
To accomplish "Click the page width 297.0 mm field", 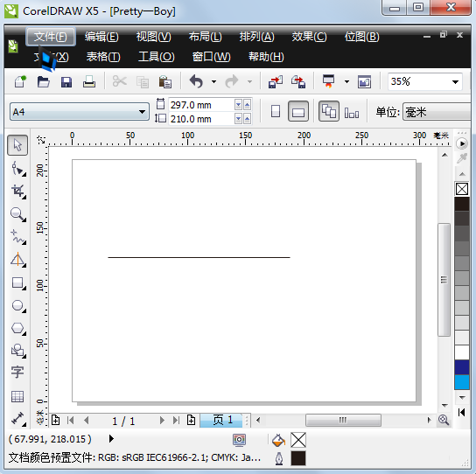I will [x=202, y=105].
